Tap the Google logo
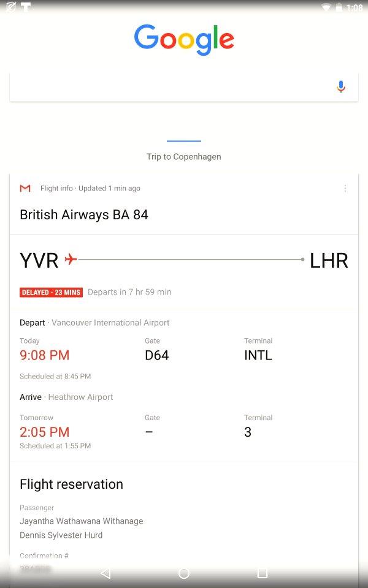 pyautogui.click(x=184, y=40)
